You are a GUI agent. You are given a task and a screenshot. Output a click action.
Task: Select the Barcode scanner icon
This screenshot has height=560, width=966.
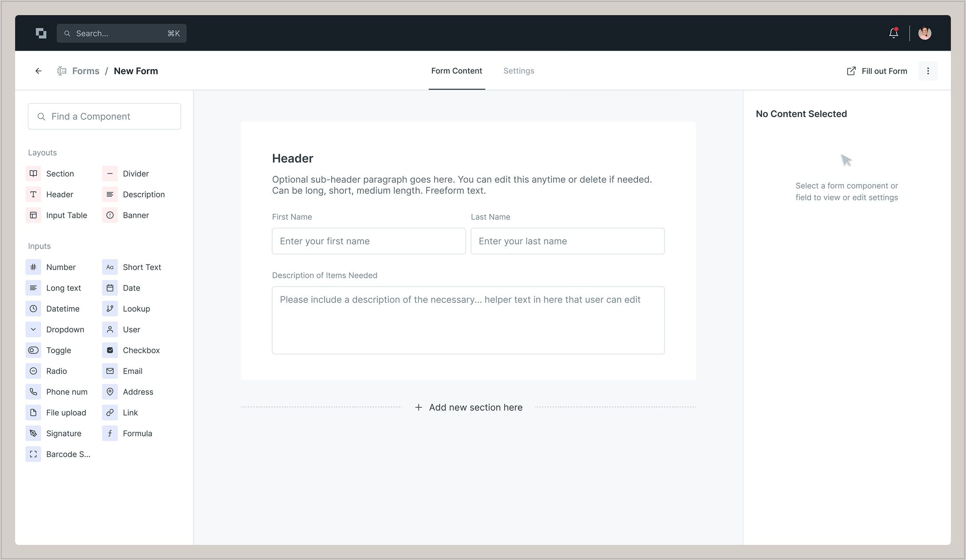pos(33,454)
